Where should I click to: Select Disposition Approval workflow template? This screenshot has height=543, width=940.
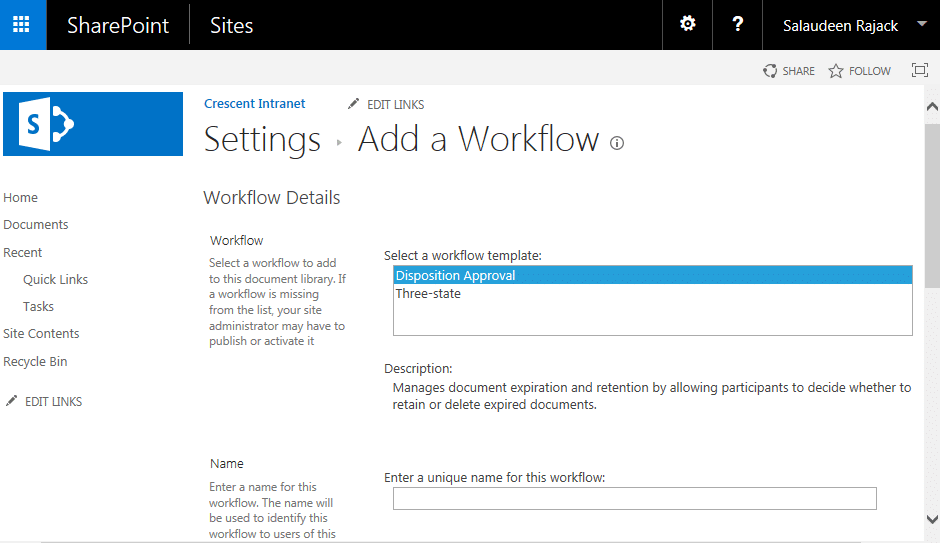point(653,275)
